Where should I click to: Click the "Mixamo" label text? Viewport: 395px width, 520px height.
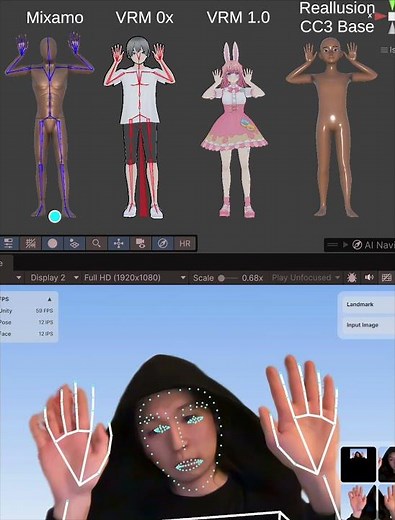[55, 17]
